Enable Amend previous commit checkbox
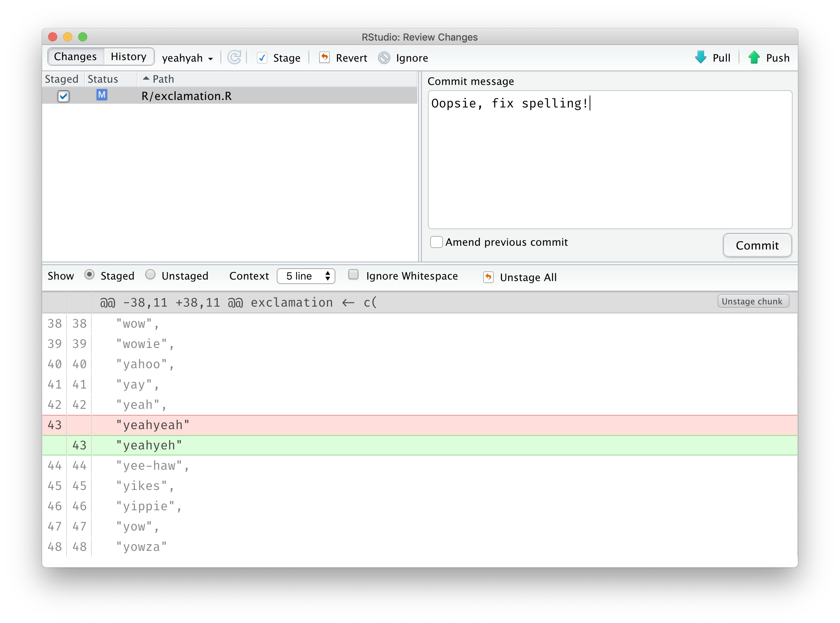The height and width of the screenshot is (623, 840). pyautogui.click(x=436, y=242)
